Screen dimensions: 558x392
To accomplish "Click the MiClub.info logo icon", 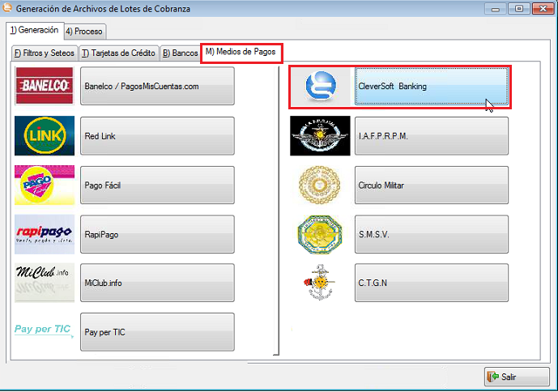I will pos(44,283).
